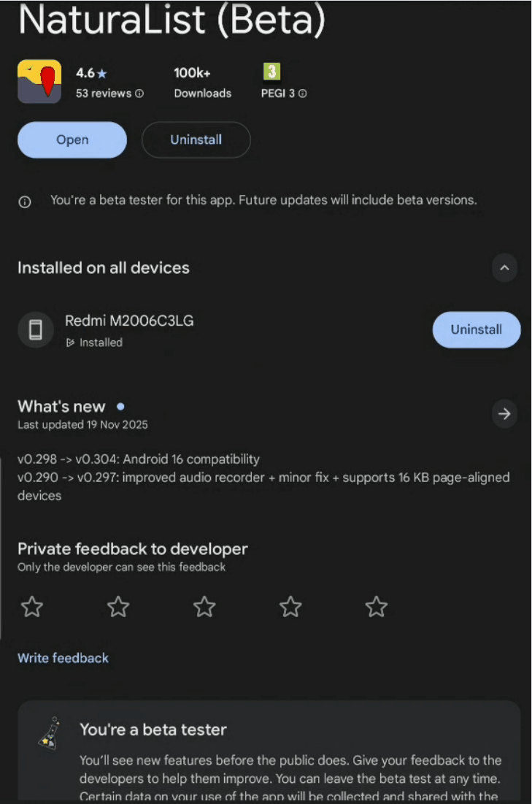Open What's new details arrow
This screenshot has width=532, height=804.
tap(504, 414)
